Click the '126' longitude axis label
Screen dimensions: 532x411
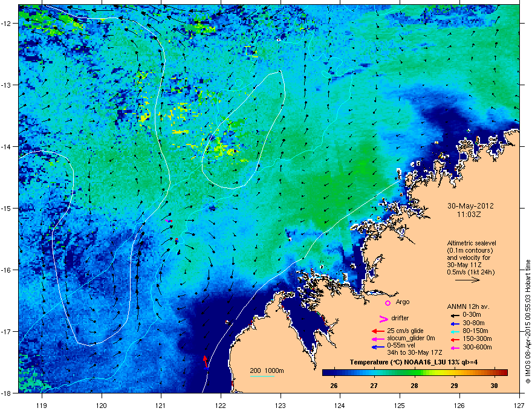(459, 406)
